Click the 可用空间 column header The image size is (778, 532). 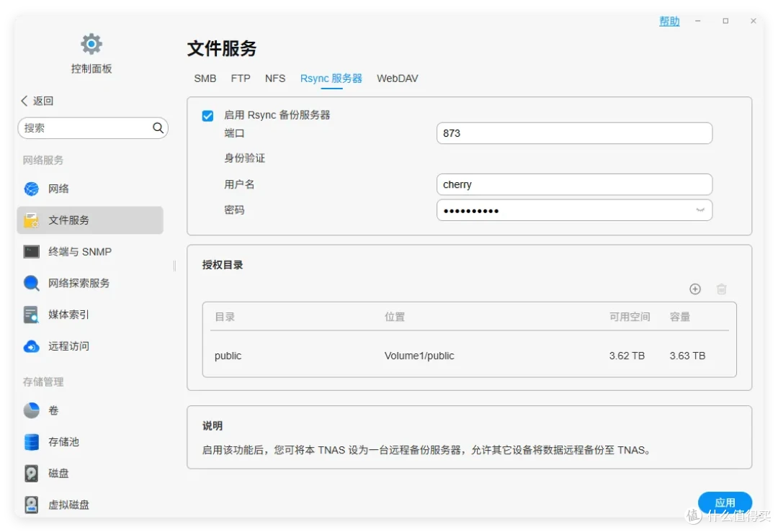tap(630, 317)
